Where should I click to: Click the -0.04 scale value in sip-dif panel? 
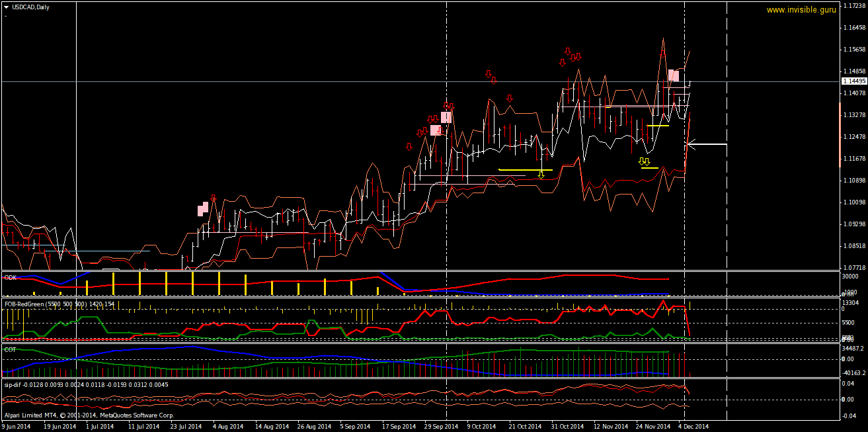849,415
